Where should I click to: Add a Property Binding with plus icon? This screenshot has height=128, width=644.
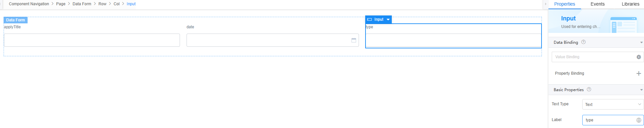(638, 73)
